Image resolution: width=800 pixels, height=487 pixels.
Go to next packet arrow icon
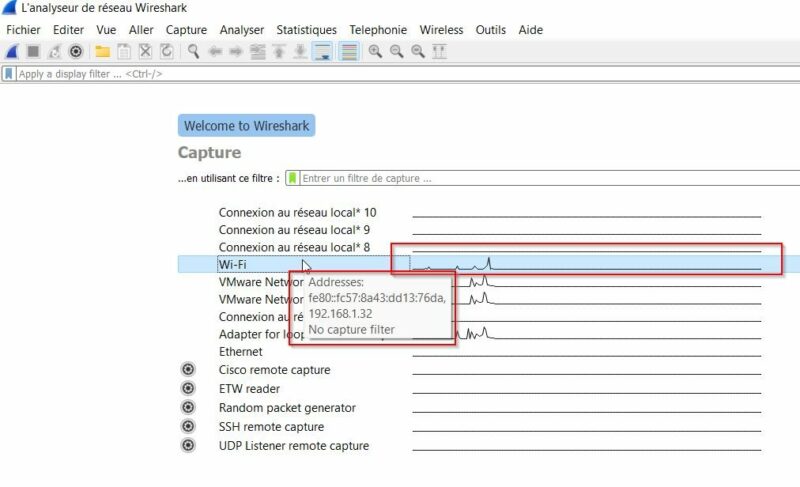(236, 52)
